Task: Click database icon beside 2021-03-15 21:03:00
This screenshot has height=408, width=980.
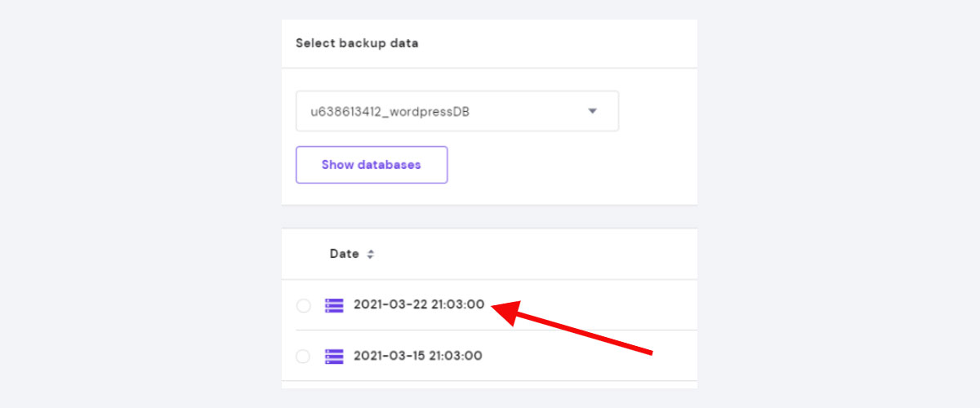Action: (334, 356)
